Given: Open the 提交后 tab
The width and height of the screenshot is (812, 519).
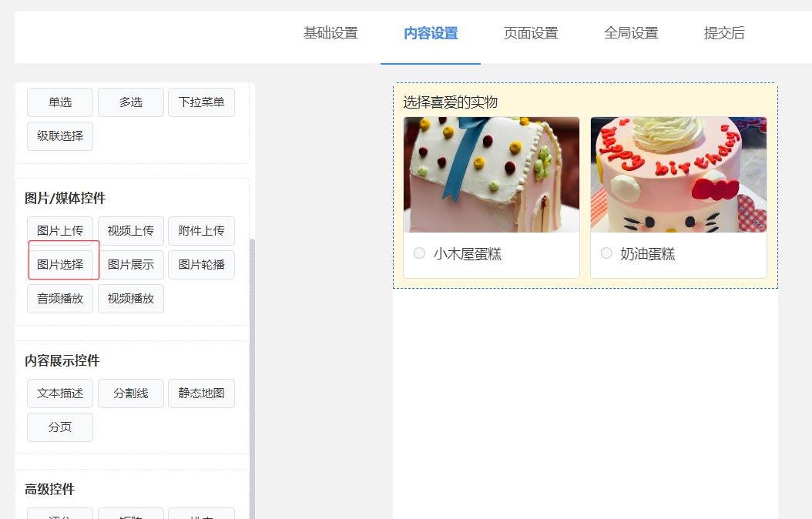Looking at the screenshot, I should click(724, 33).
